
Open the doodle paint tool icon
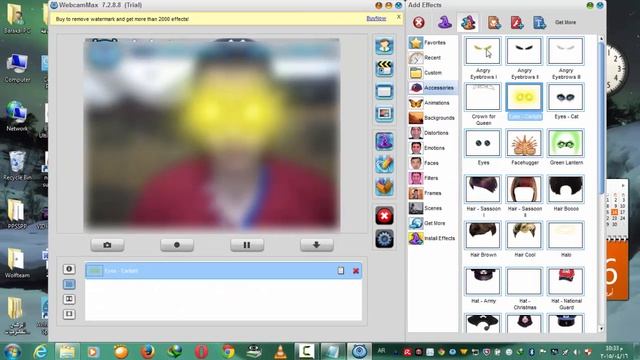tap(384, 164)
